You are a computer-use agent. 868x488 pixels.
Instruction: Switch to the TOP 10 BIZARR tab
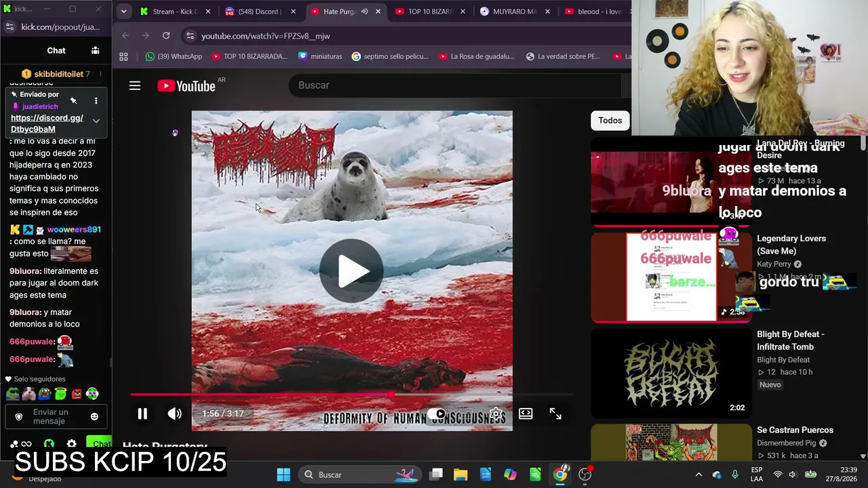(431, 12)
